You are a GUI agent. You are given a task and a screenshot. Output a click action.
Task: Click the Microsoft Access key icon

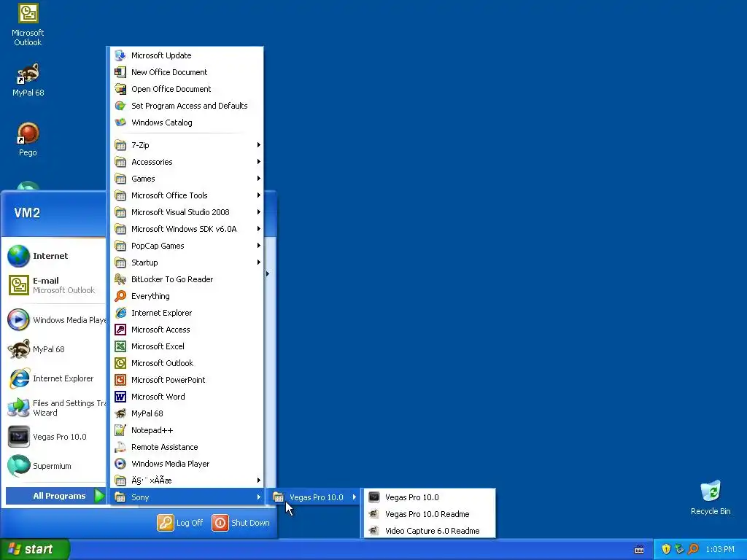point(120,330)
